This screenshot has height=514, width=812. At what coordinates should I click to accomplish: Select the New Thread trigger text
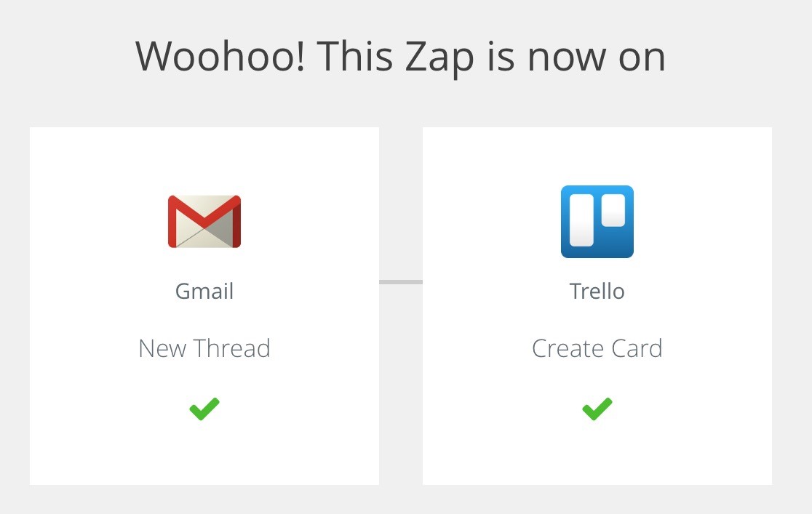[x=204, y=348]
